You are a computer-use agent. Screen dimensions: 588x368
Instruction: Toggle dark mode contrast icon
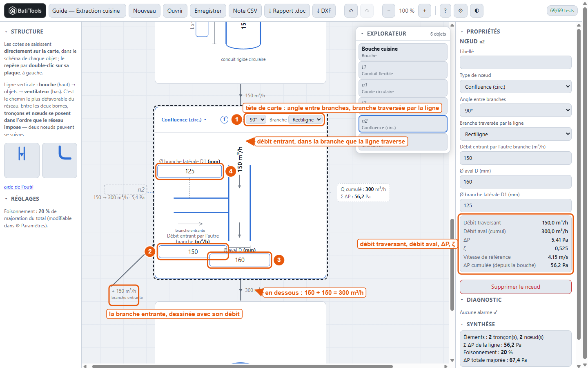pos(477,11)
